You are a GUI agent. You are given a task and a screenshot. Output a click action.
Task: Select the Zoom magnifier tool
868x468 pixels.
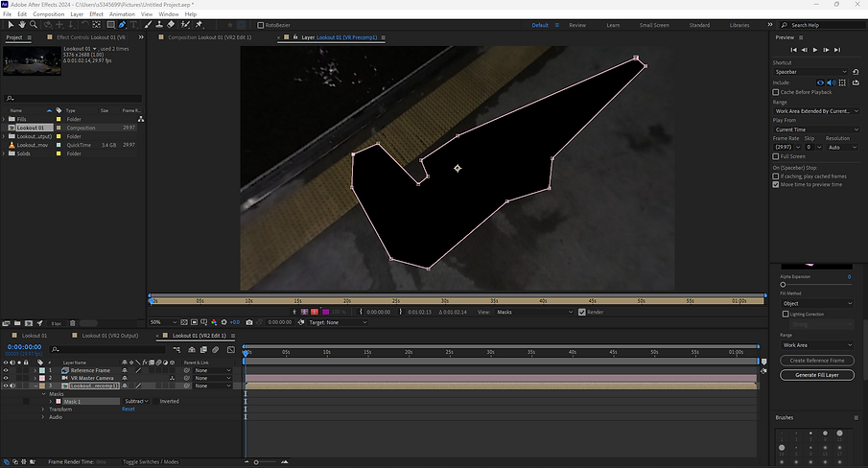click(x=34, y=24)
